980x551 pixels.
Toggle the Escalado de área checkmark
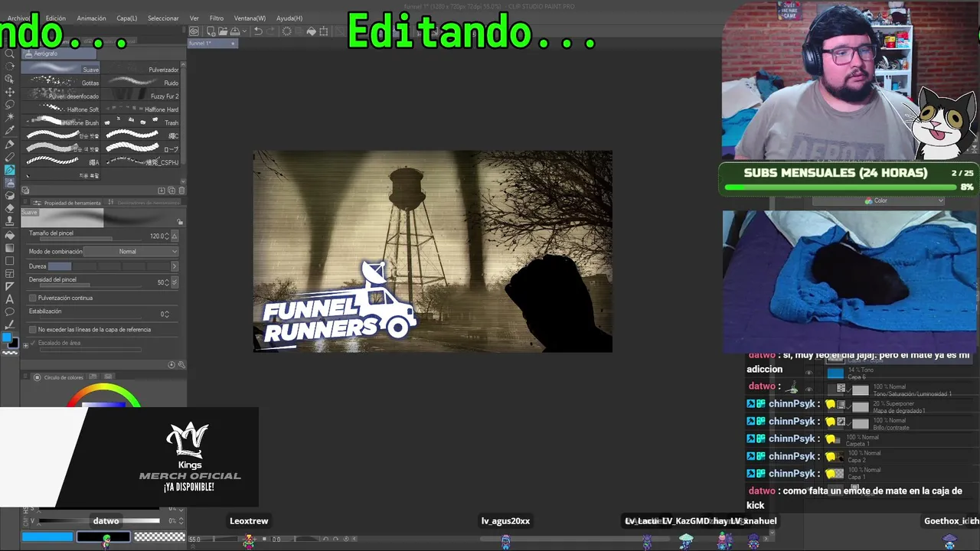click(33, 343)
